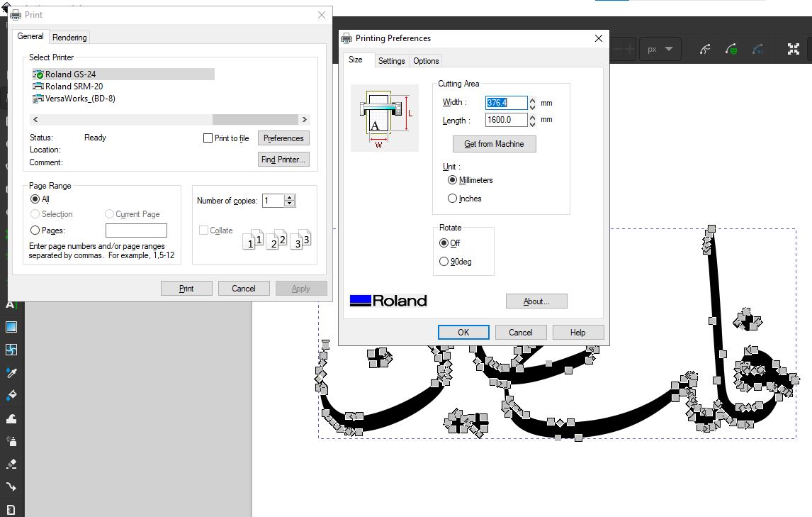This screenshot has height=517, width=812.
Task: Select Roland GS-24 printer entry
Action: [123, 74]
